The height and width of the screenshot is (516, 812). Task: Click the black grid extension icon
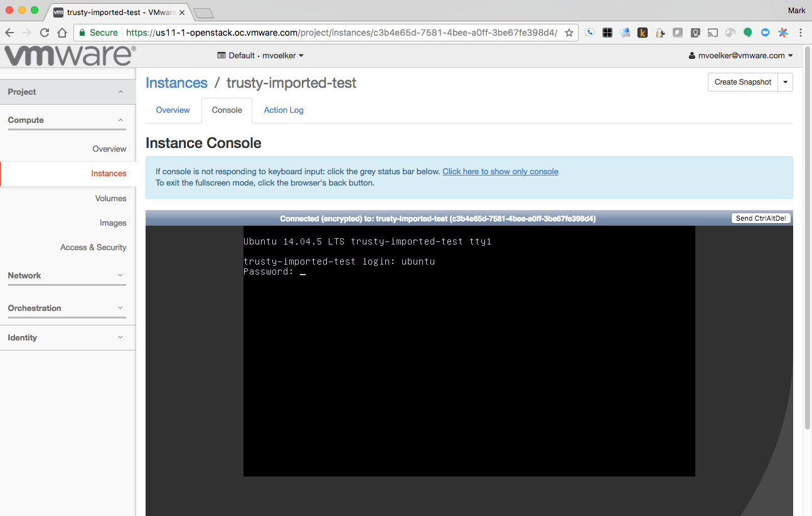(x=607, y=33)
